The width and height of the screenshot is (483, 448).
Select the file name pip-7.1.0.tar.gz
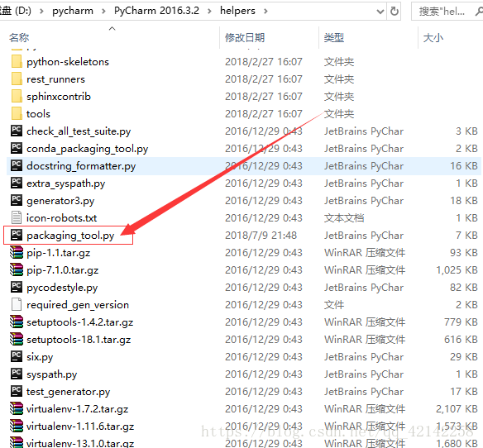[63, 270]
